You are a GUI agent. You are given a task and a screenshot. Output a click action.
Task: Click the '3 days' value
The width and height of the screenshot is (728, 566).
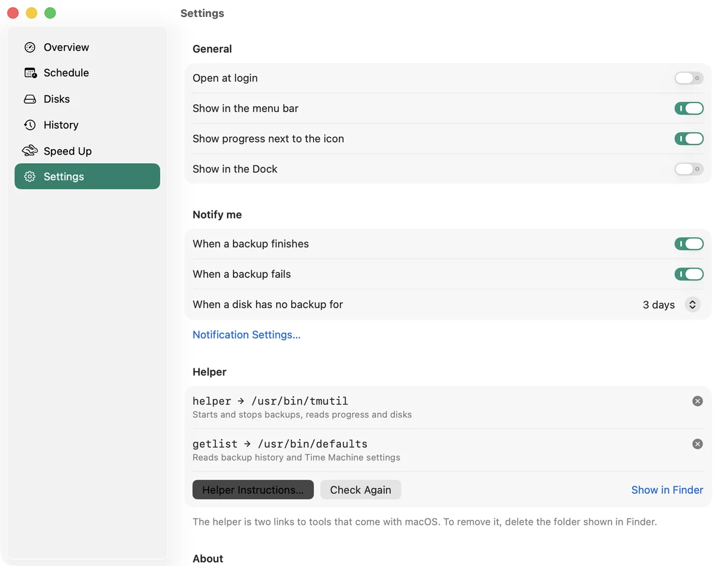tap(659, 305)
